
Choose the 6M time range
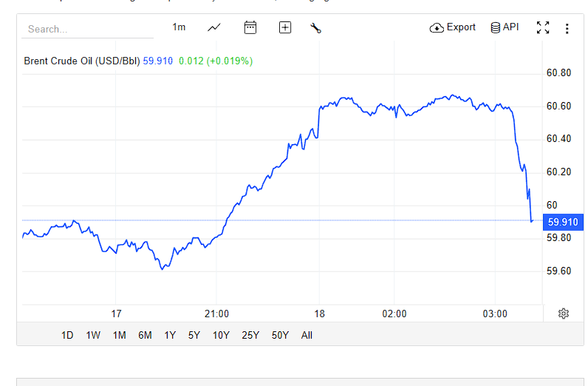tap(145, 335)
